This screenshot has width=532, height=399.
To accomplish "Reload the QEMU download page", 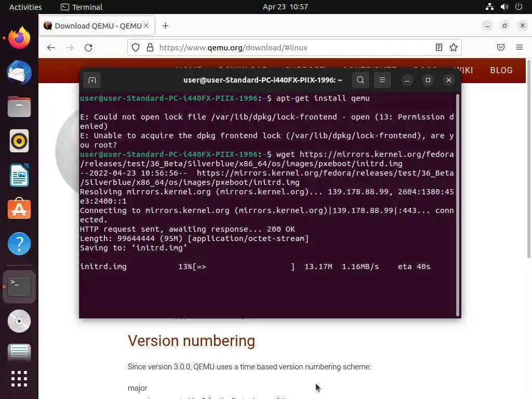I will click(x=88, y=47).
